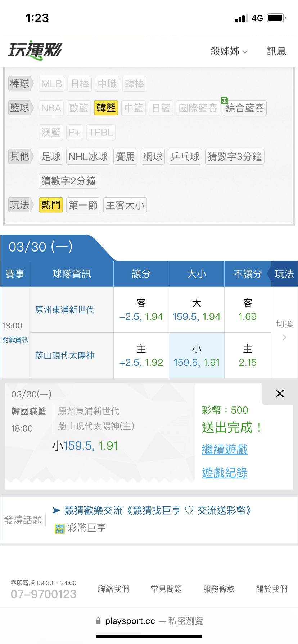Open 常見問題 footer link
298x644 pixels.
coord(166,589)
